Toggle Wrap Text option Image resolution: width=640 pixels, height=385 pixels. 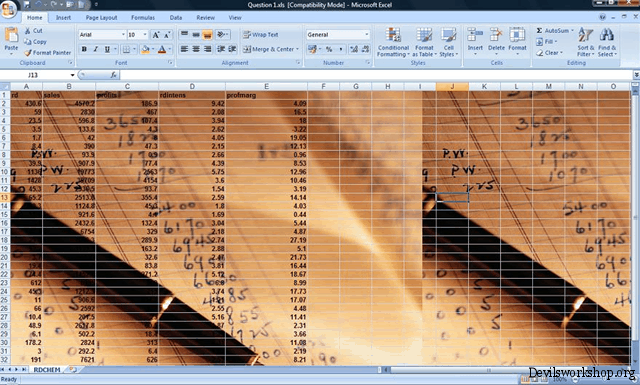[x=260, y=35]
